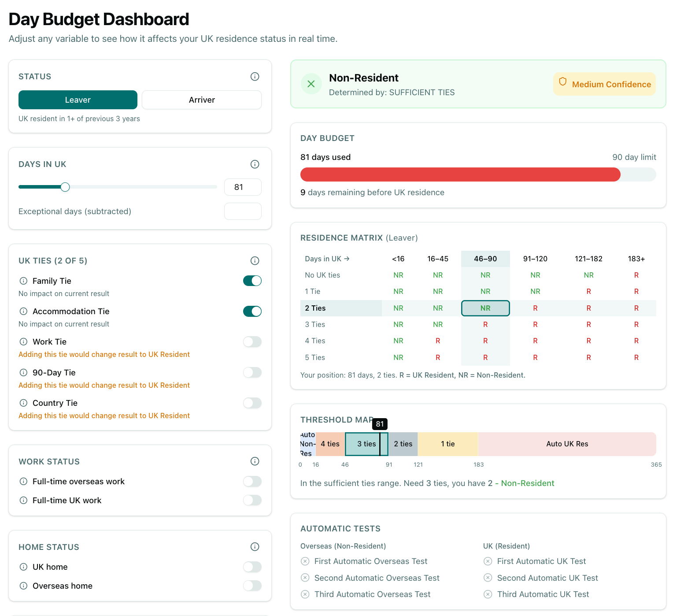
Task: Switch to the Arriver tab
Action: click(x=201, y=100)
